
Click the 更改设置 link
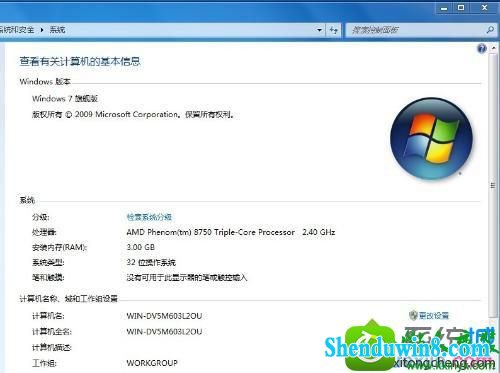(x=434, y=315)
